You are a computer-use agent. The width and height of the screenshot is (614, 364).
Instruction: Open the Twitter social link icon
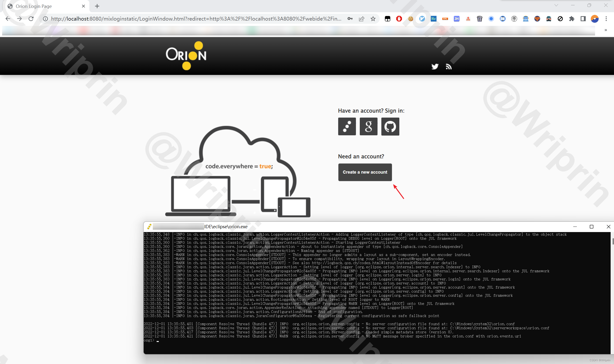point(435,66)
